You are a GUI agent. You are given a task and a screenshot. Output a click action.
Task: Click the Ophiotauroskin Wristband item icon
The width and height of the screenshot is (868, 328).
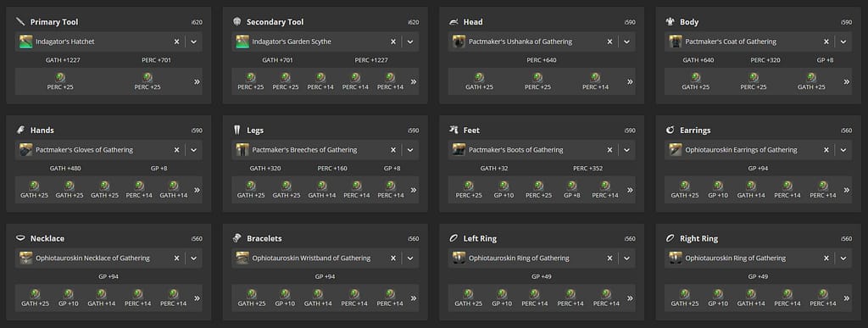point(242,259)
